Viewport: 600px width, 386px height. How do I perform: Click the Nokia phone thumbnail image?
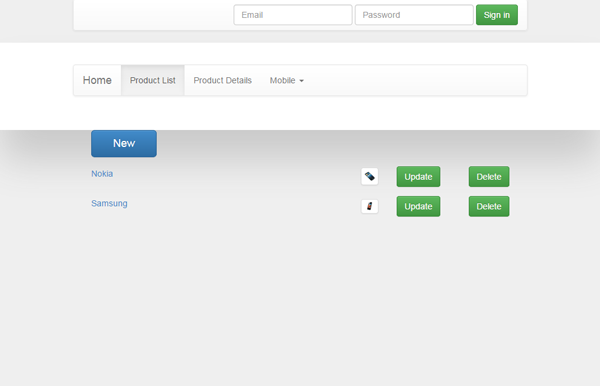[x=370, y=176]
